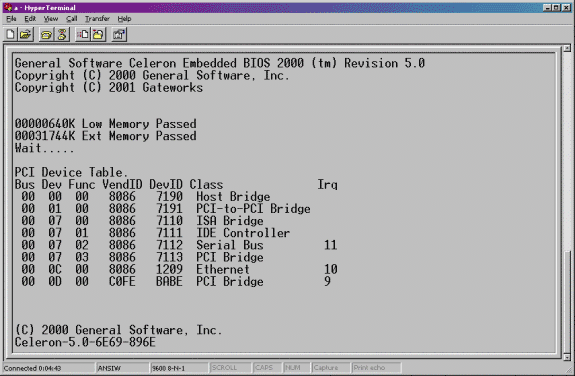Open the Edit menu

pyautogui.click(x=30, y=18)
